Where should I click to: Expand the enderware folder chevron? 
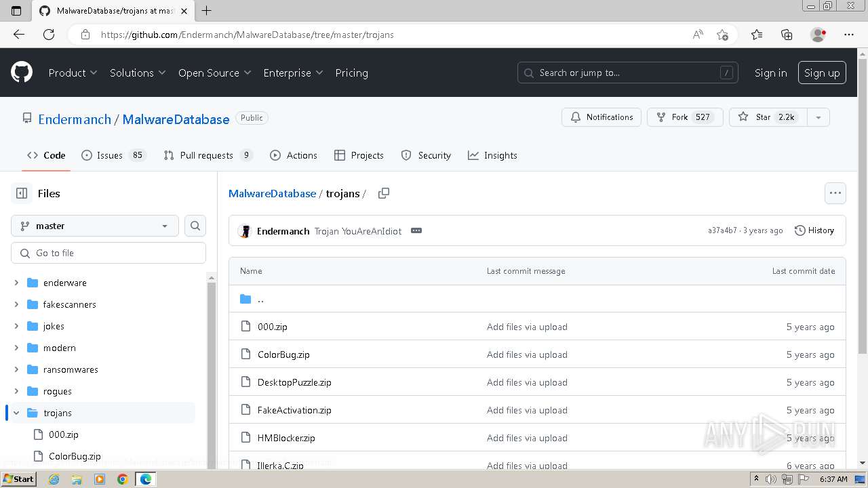[16, 283]
